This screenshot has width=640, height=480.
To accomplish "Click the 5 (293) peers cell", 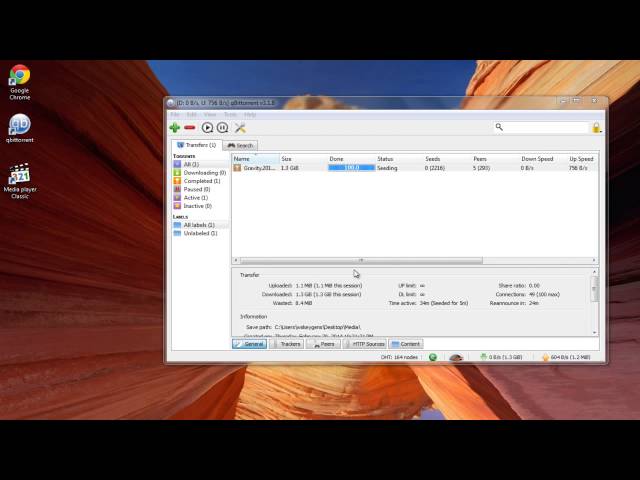I will 482,168.
